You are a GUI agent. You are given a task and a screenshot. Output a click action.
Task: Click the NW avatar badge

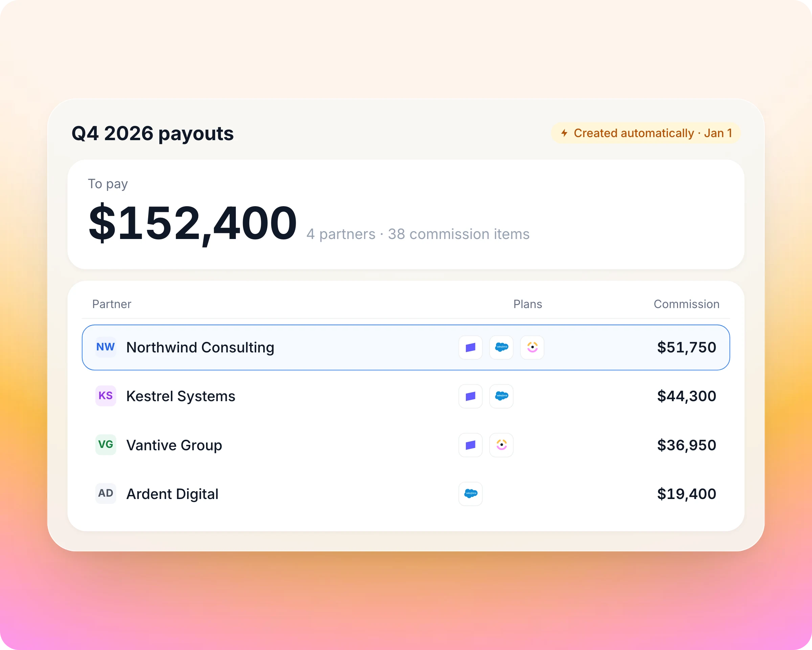(106, 347)
